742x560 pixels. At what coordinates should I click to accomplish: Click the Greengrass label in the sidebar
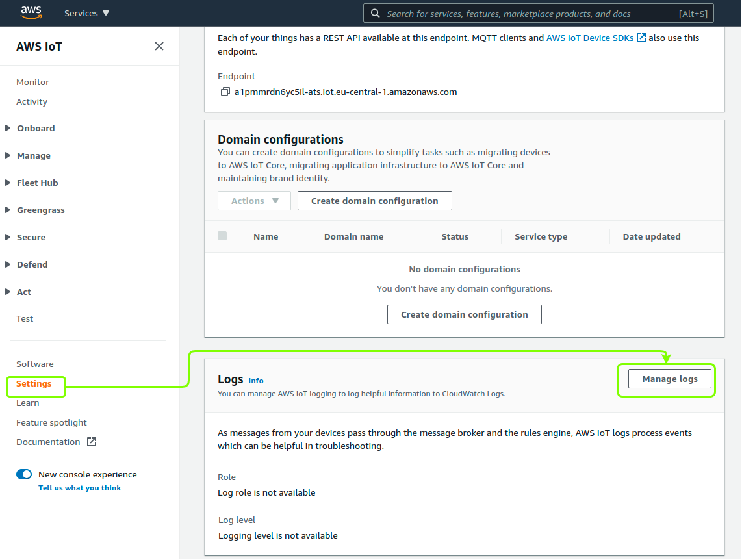coord(41,210)
